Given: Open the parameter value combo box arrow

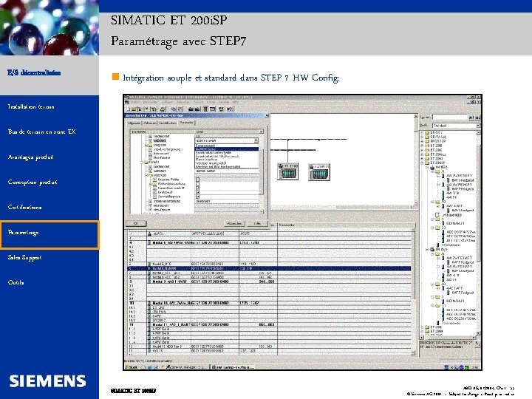Looking at the screenshot, I should tap(256, 140).
